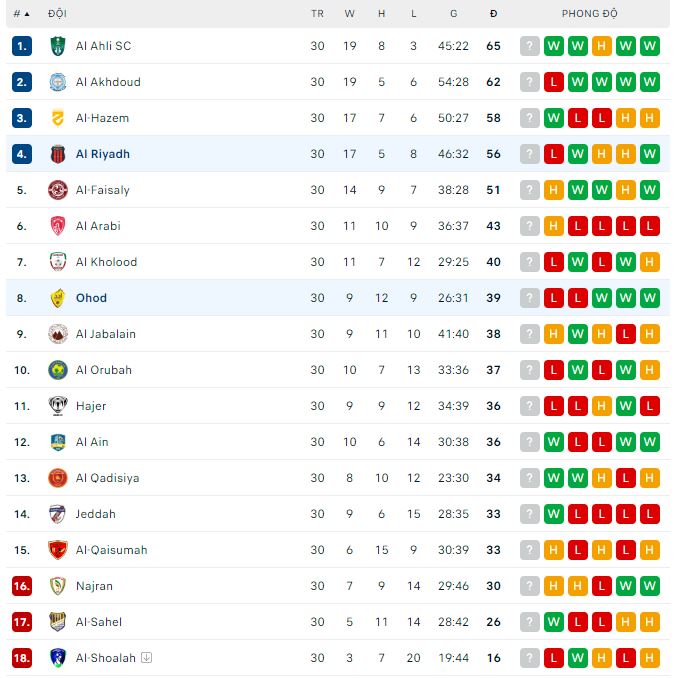Click the Al Akhdoud team logo
This screenshot has height=678, width=676.
[x=57, y=82]
